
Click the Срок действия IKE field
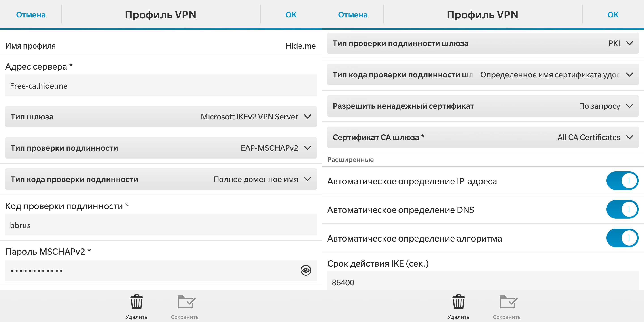(x=483, y=282)
